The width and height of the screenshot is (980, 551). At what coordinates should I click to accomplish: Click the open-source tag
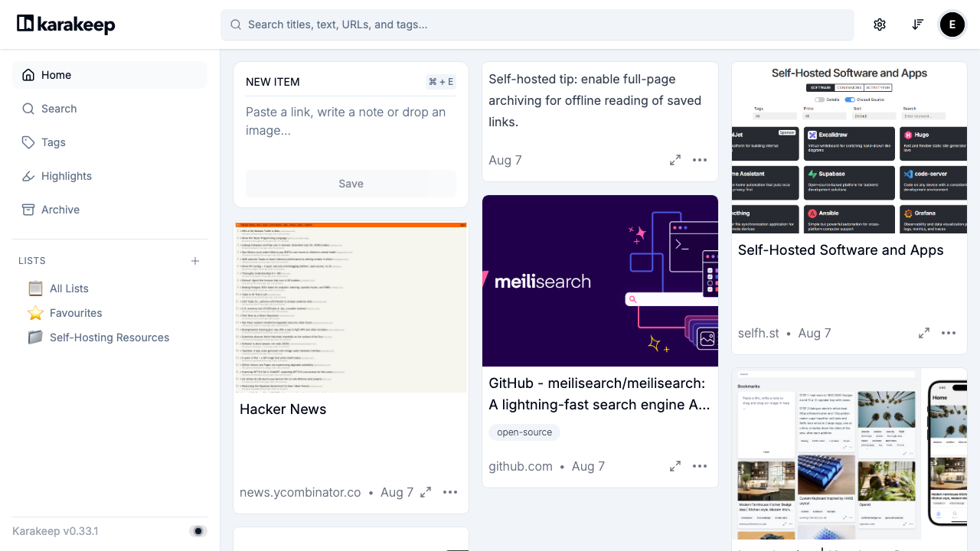click(x=524, y=432)
